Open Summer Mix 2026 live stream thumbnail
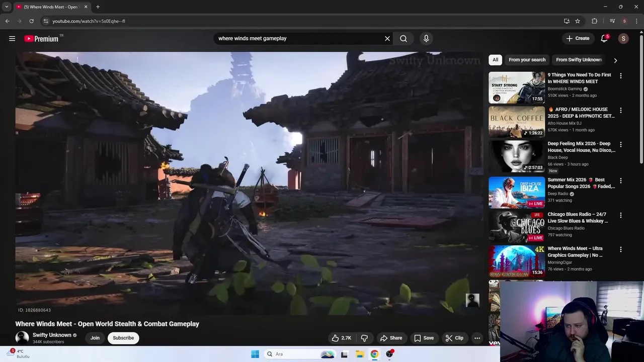The height and width of the screenshot is (362, 644). (517, 192)
